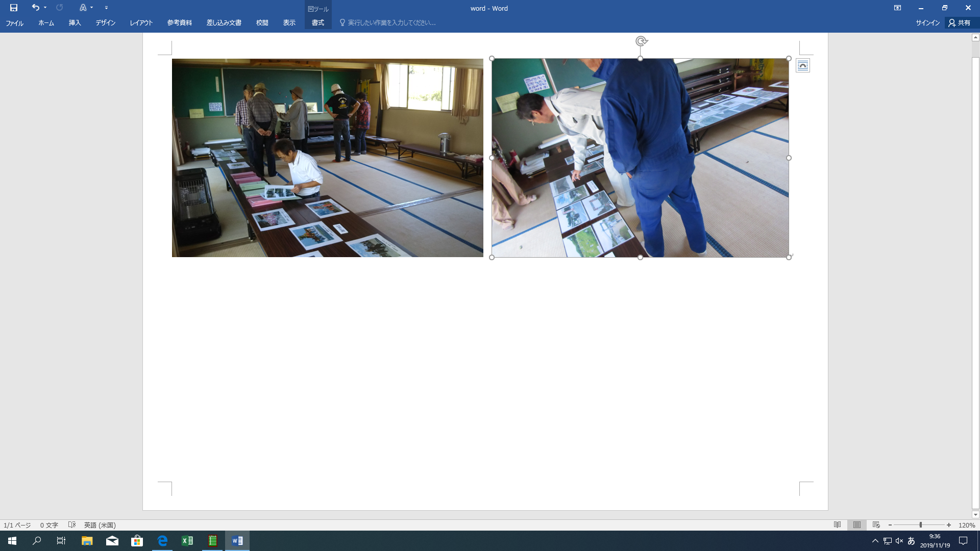This screenshot has width=980, height=551.
Task: Click the network icon in system tray
Action: tap(888, 541)
